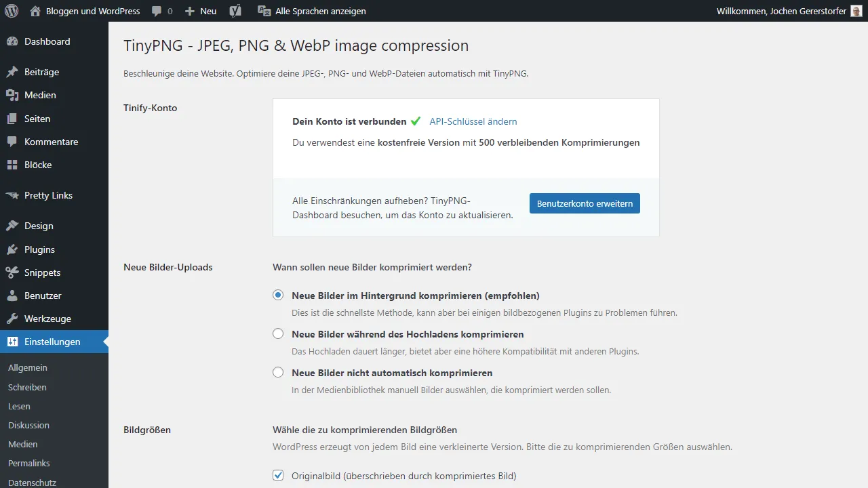Click Willkommen, Jochen Gererstorfer
Image resolution: width=868 pixels, height=488 pixels.
click(781, 11)
